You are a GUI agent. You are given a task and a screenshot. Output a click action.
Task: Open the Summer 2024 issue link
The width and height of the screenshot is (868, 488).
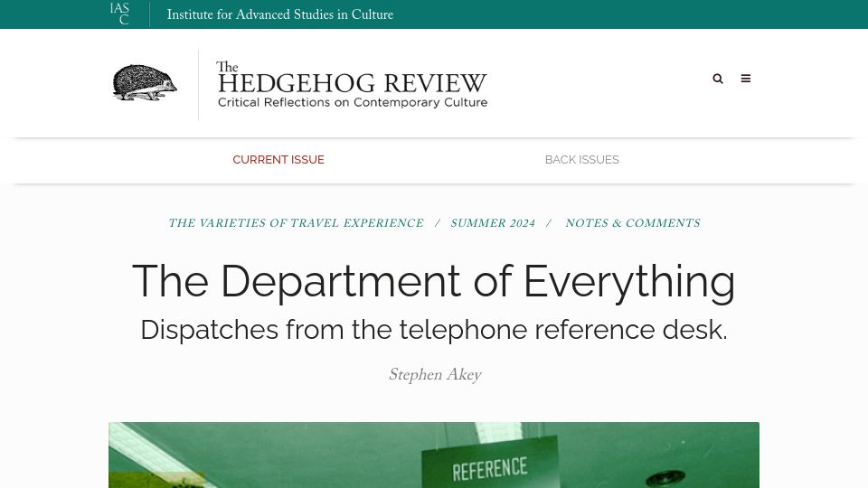(x=493, y=223)
